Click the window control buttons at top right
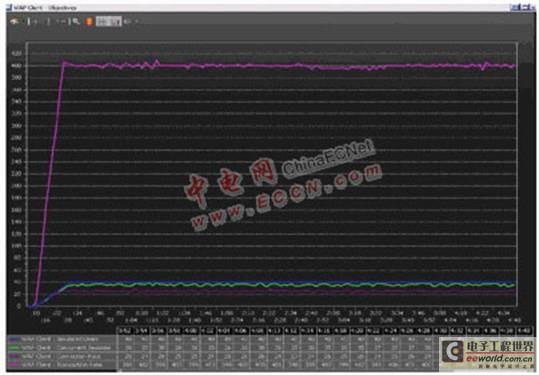This screenshot has width=539, height=375. click(522, 7)
